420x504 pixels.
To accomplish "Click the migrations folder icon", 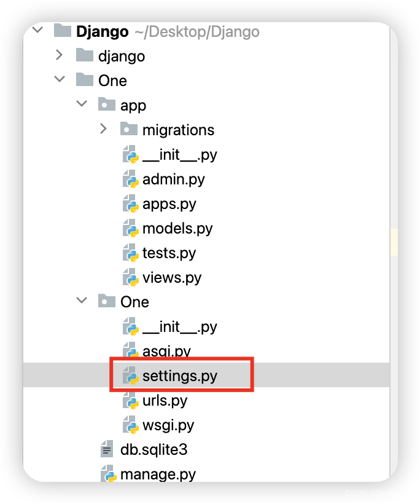I will (x=129, y=129).
